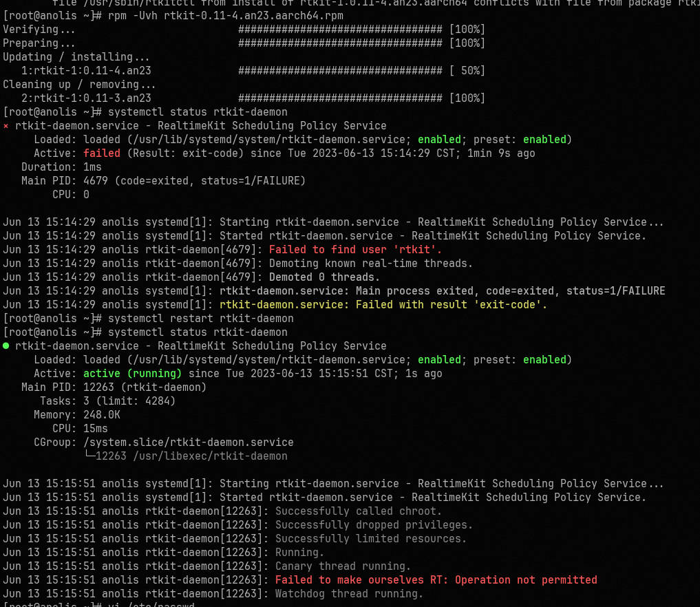Click the yellow "Failed with result 'exit-code'" message
700x607 pixels.
[383, 305]
